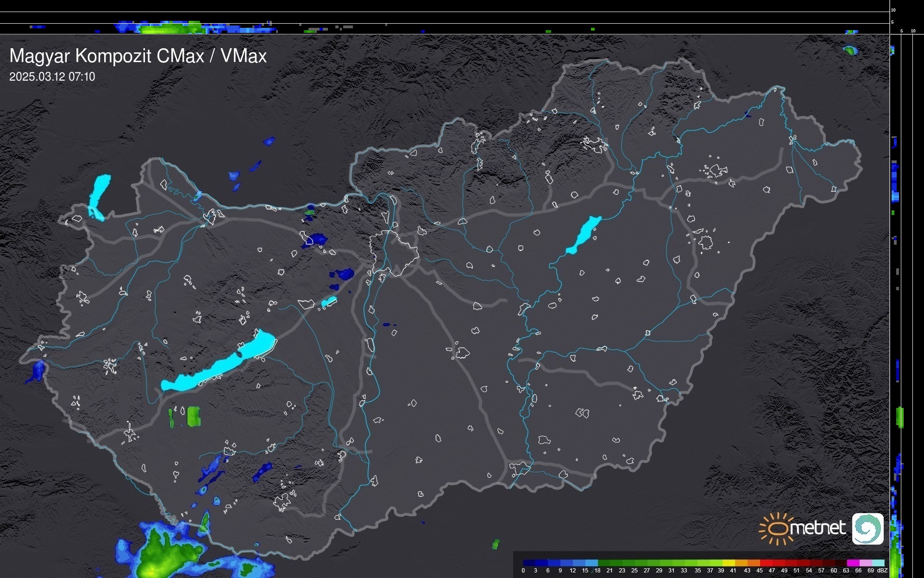Click the small echo in map's top-right corner

coord(850,50)
